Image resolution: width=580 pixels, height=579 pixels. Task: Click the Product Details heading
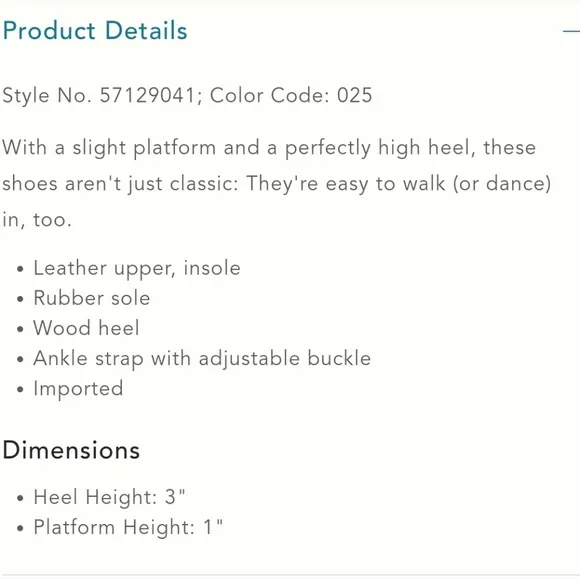click(95, 30)
